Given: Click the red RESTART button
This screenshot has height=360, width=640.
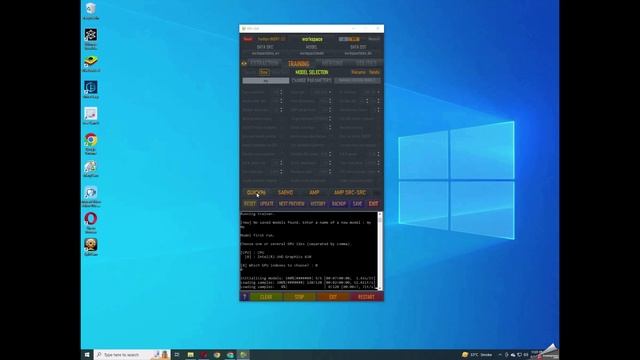Looking at the screenshot, I should tap(366, 297).
